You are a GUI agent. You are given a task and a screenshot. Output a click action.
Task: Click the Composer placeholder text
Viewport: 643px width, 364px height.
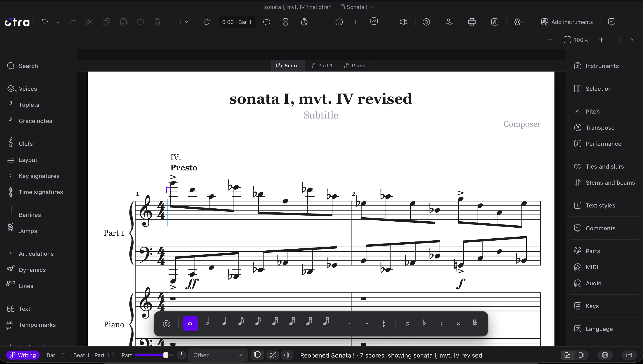[522, 124]
